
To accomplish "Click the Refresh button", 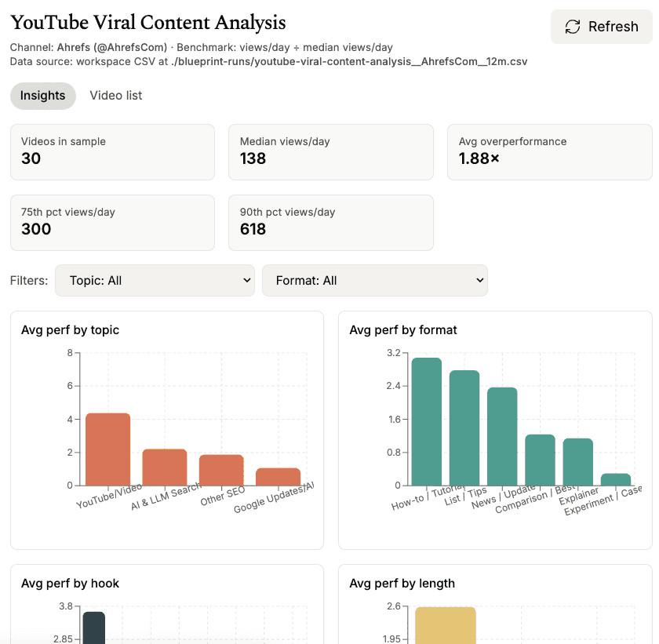I will (601, 27).
